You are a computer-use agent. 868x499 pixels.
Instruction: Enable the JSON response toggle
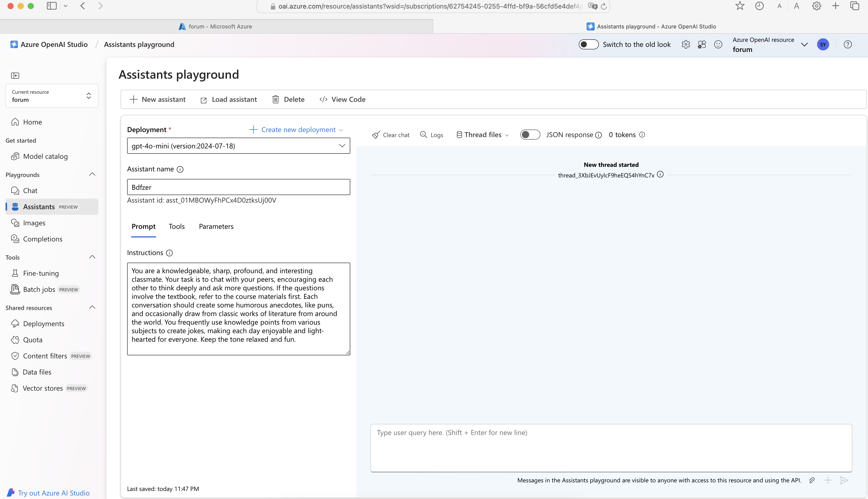pos(530,135)
